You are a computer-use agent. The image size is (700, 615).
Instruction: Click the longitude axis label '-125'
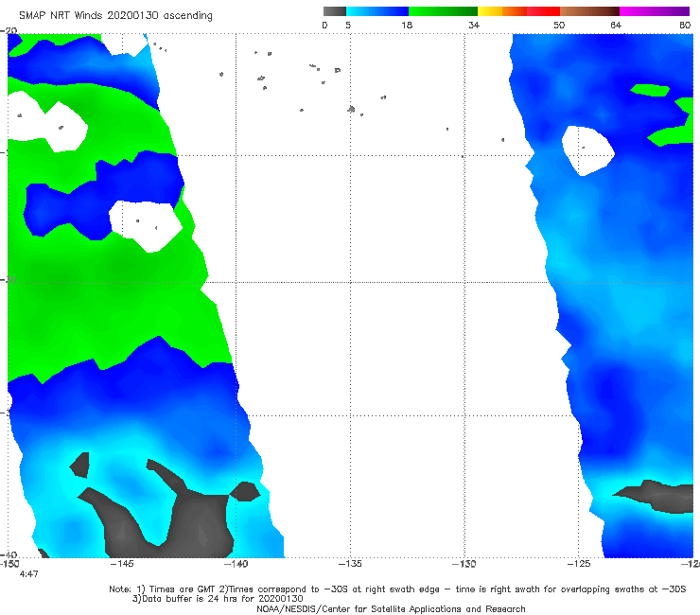pos(579,564)
